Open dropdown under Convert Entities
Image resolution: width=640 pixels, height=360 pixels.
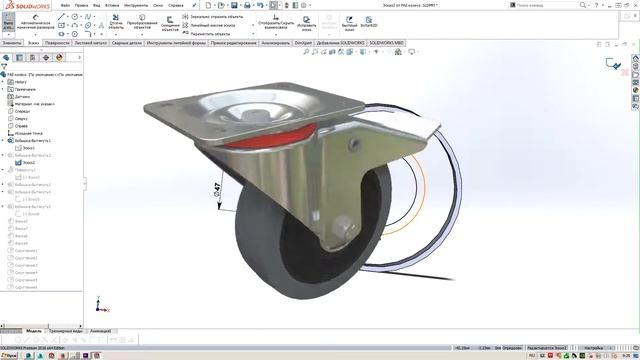click(142, 34)
